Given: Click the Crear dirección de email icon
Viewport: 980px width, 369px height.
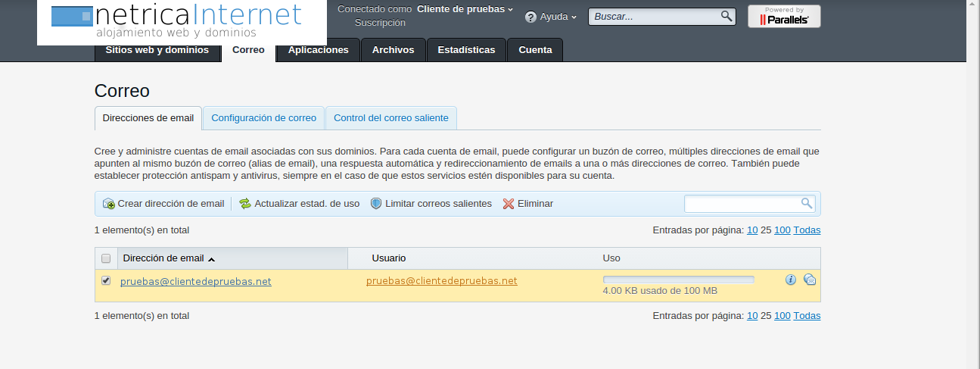Looking at the screenshot, I should 109,204.
